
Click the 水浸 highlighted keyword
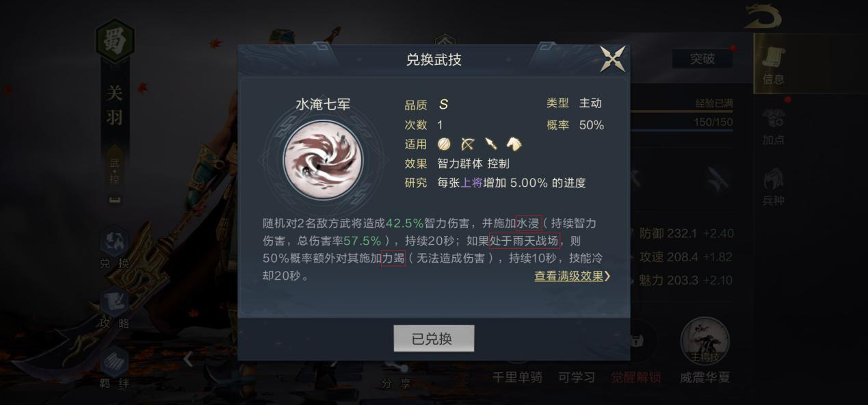coord(529,224)
